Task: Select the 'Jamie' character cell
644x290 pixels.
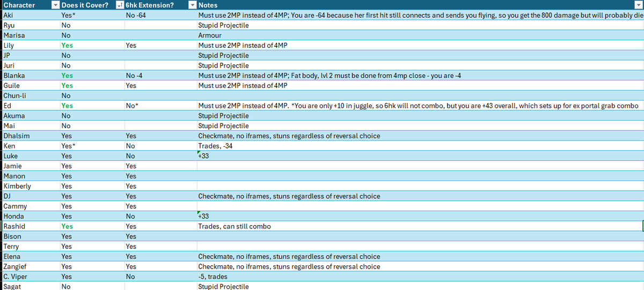Action: [30, 166]
